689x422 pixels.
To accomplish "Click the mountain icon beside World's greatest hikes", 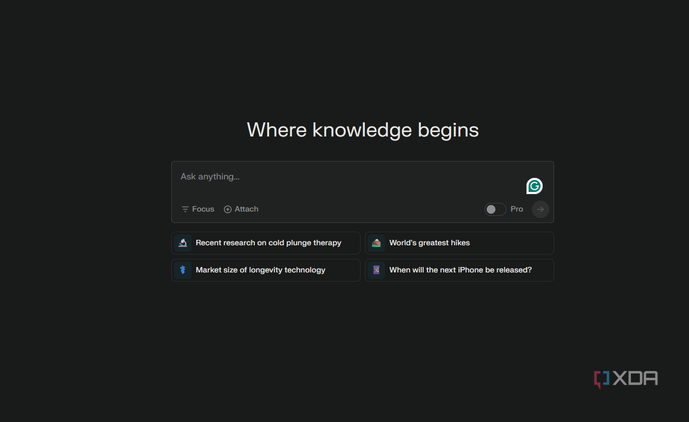I will [x=376, y=243].
